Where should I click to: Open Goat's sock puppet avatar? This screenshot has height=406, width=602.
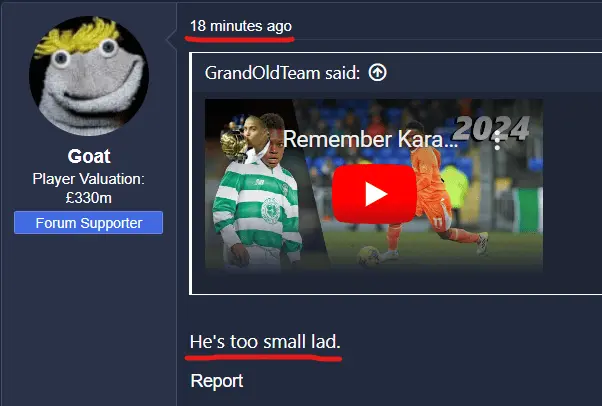click(89, 76)
